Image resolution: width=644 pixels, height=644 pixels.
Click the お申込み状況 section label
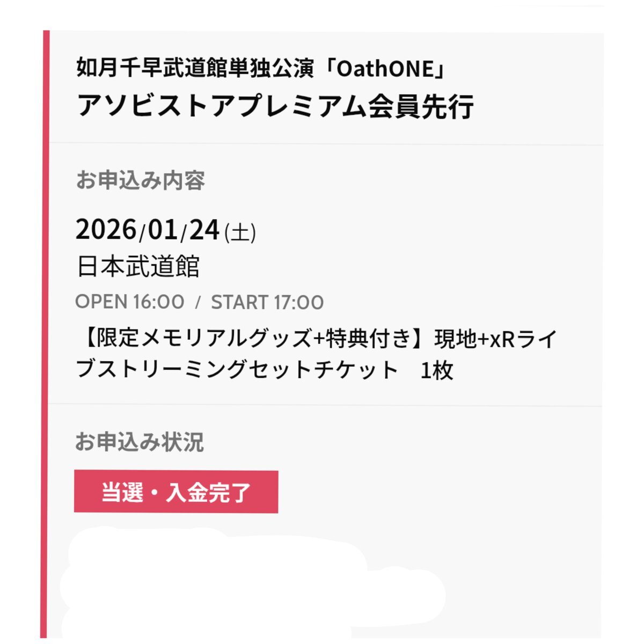[x=140, y=442]
